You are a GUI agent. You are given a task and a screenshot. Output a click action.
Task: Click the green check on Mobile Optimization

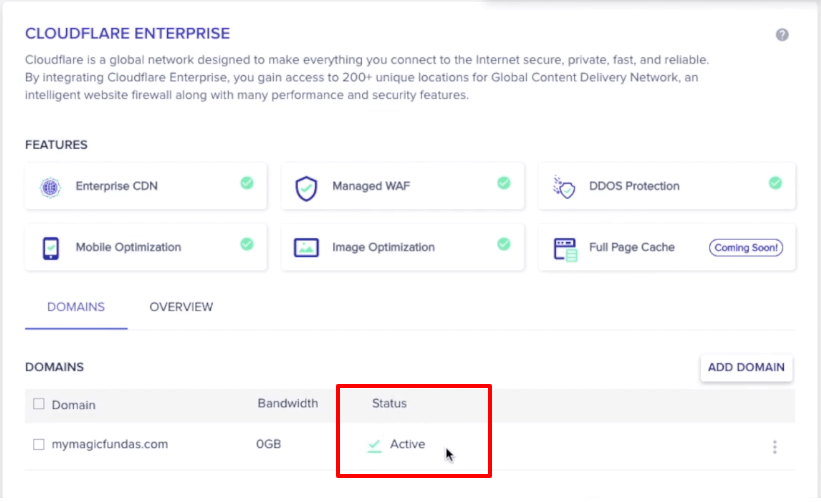pyautogui.click(x=247, y=244)
